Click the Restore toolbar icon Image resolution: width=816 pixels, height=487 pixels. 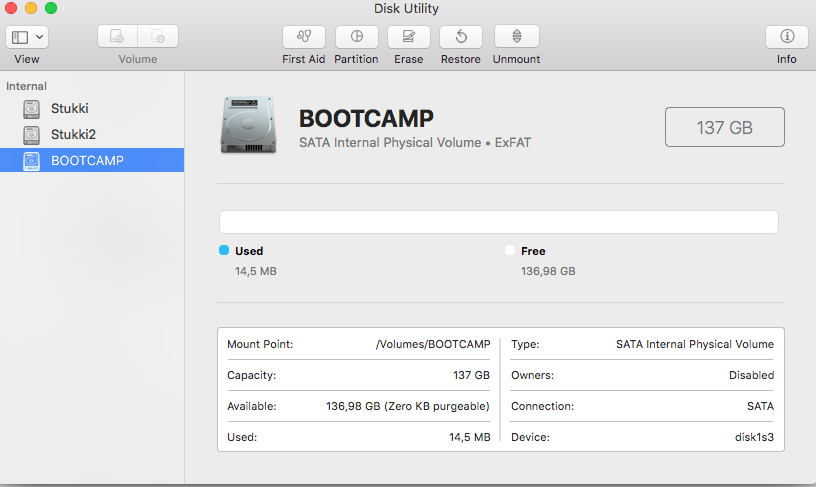(x=461, y=37)
